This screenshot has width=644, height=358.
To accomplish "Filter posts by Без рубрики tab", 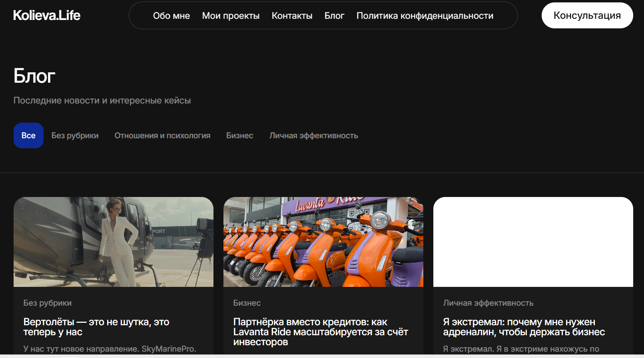I will 75,135.
